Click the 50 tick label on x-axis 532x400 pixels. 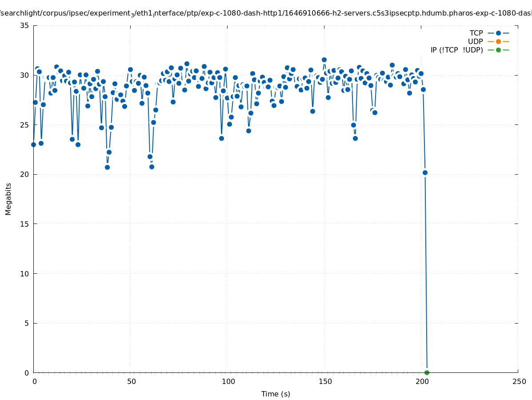click(x=131, y=381)
